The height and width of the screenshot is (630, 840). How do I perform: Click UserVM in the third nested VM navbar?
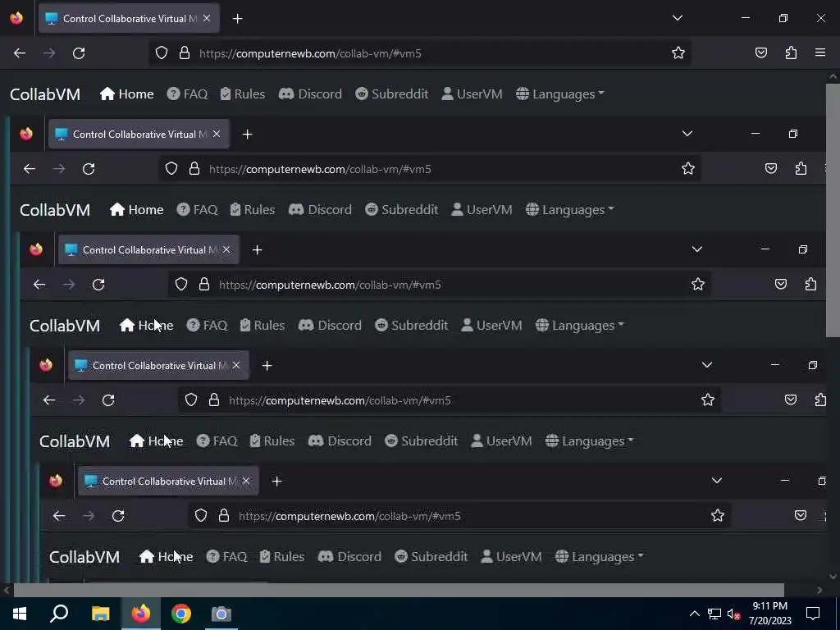[501, 441]
